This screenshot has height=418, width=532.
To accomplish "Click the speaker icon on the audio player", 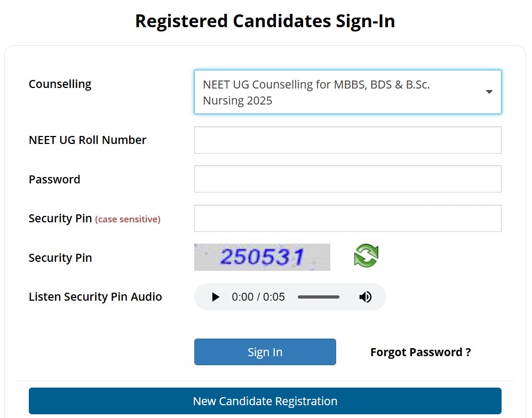I will [366, 297].
